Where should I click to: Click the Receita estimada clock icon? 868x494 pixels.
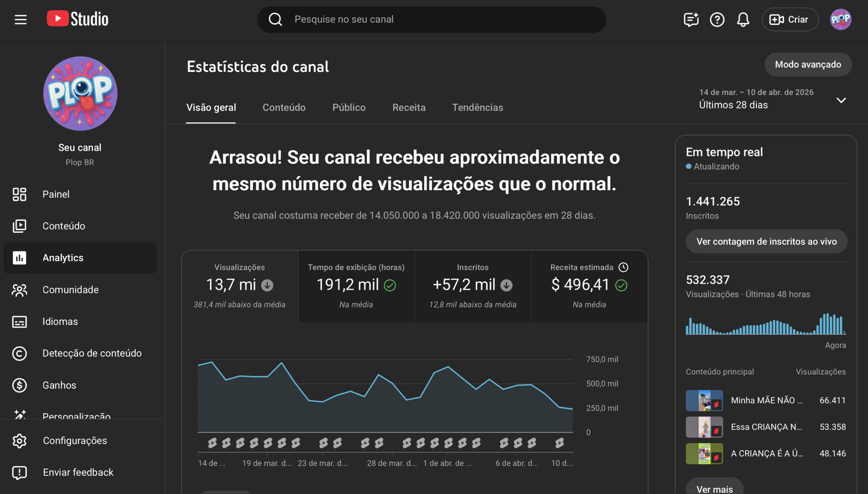click(623, 267)
